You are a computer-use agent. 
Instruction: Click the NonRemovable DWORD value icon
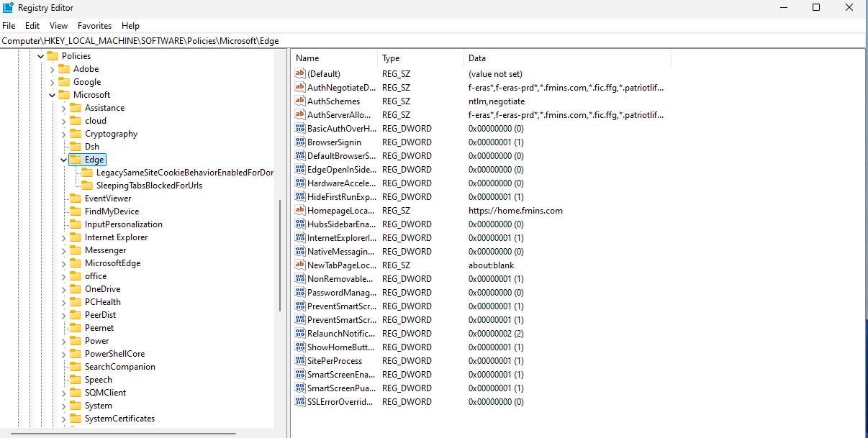click(x=300, y=279)
